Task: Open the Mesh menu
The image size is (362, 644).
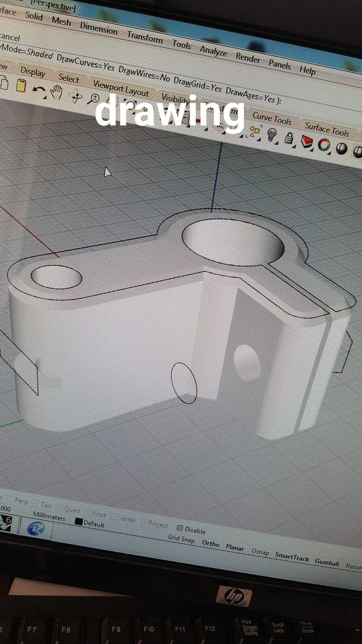Action: 61,21
